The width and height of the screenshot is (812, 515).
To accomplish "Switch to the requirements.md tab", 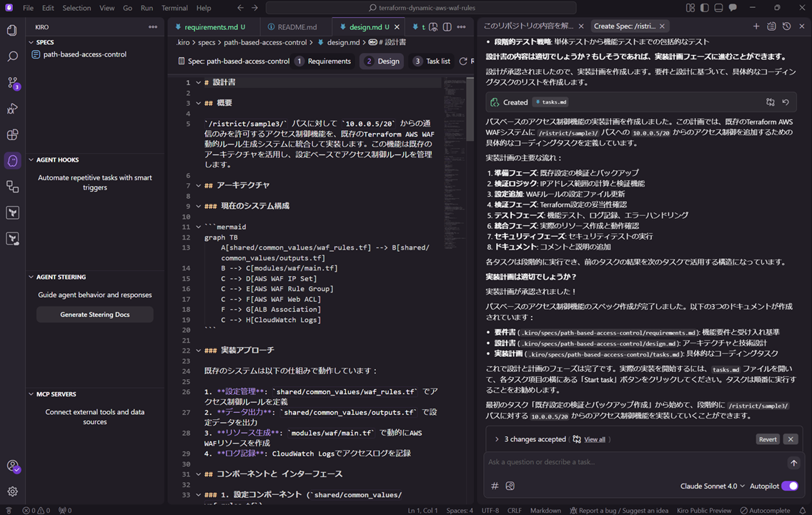I will (x=210, y=27).
